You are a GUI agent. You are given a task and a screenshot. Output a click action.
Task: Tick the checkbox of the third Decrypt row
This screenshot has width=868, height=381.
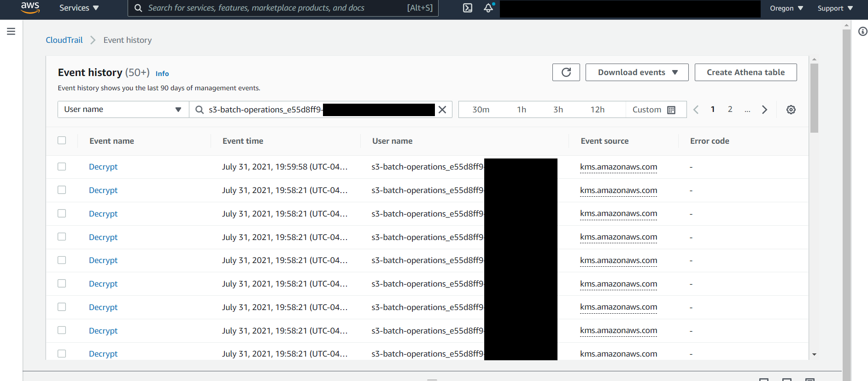click(x=62, y=213)
